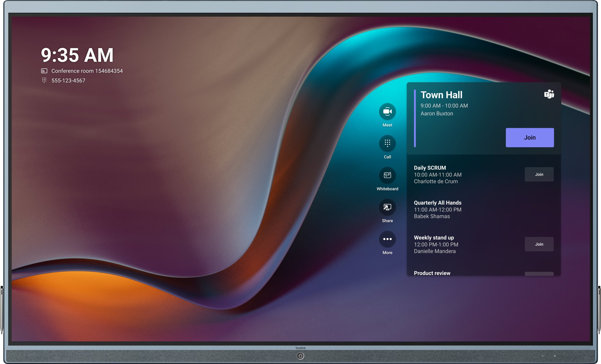
Task: Join the Weekly stand up meeting
Action: tap(539, 244)
